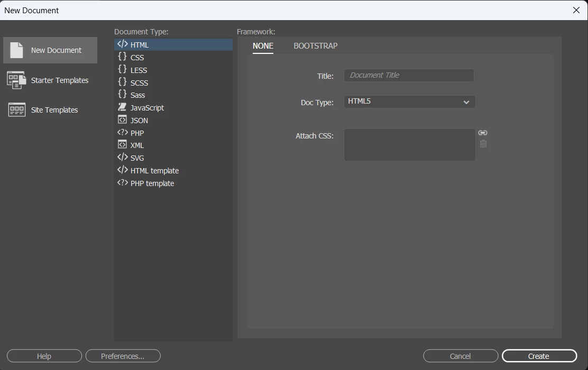Click the trash icon beside Attach CSS
588x370 pixels.
pyautogui.click(x=483, y=144)
